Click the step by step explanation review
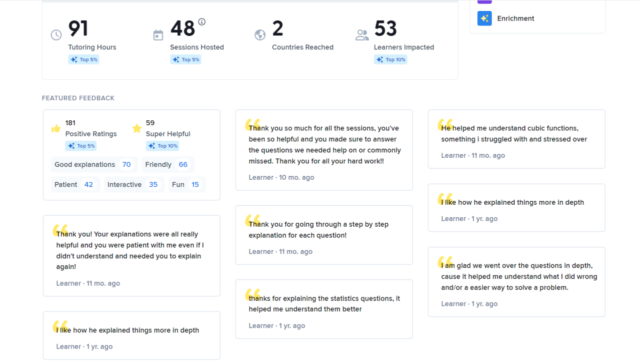This screenshot has height=364, width=640. coord(324,235)
